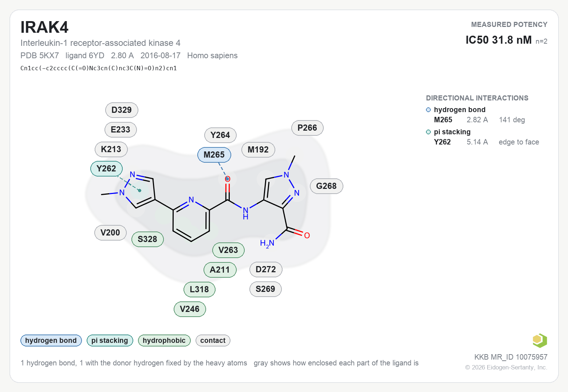
Task: Click the edge to face stacking text
Action: [519, 142]
